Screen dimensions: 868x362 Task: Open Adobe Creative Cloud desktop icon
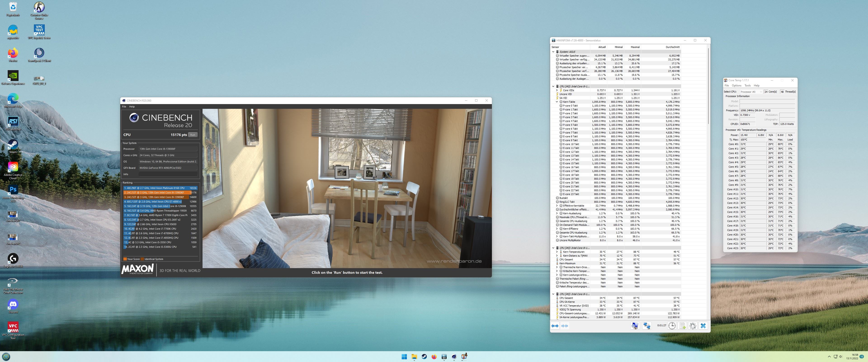click(13, 171)
